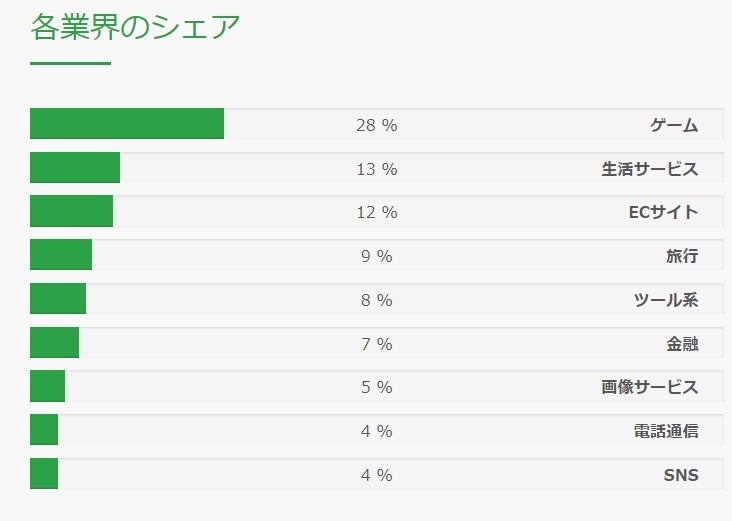Screen dimensions: 732x521
Task: Select the 生活サービス label
Action: click(x=650, y=169)
